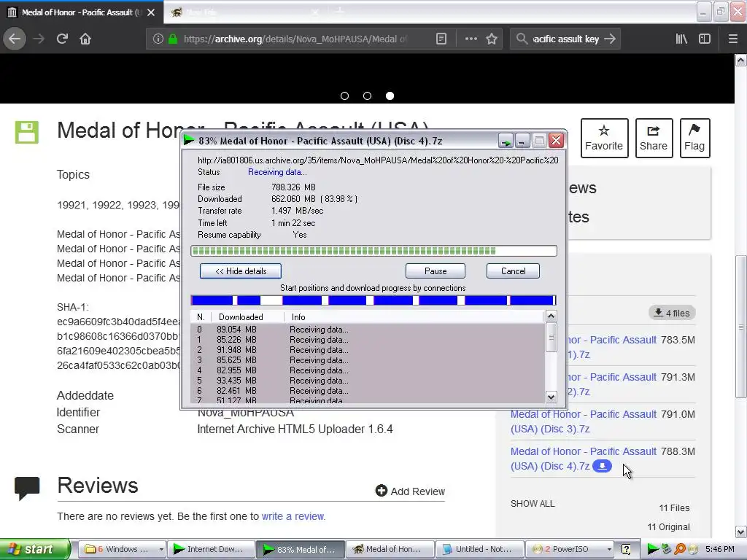Open page actions three-dot menu
The width and height of the screenshot is (747, 560).
[471, 39]
